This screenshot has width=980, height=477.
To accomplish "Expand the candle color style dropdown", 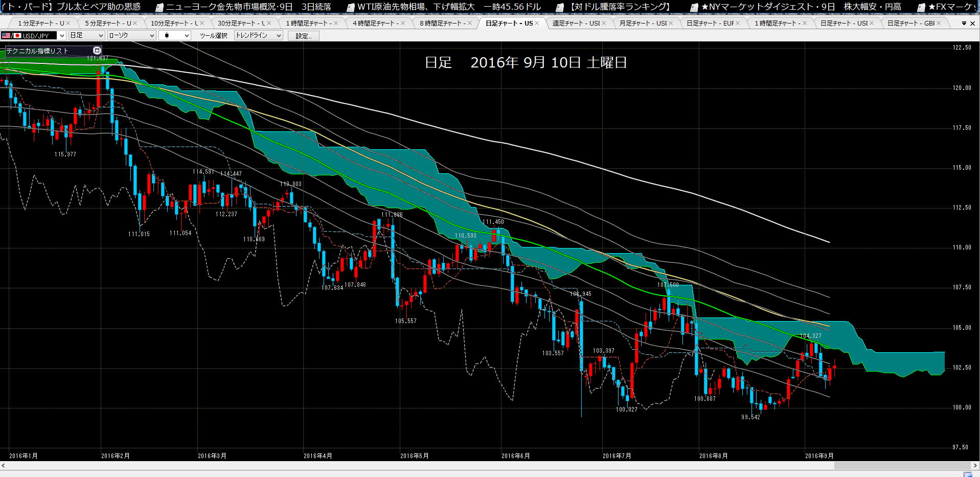I will (187, 36).
